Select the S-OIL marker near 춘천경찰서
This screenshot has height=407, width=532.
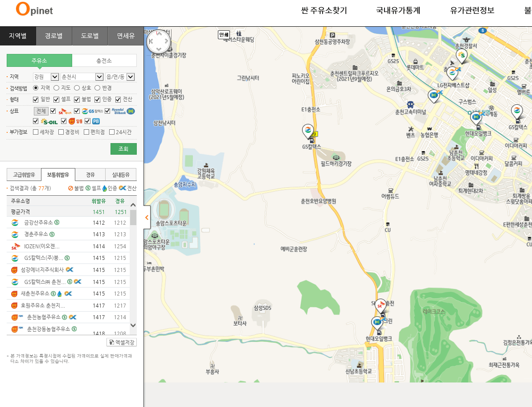click(x=462, y=56)
